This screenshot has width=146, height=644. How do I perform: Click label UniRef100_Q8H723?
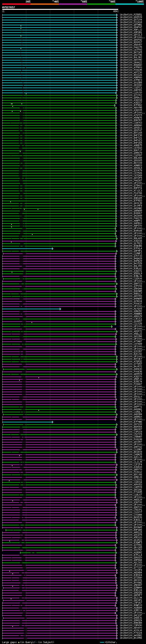click(131, 284)
